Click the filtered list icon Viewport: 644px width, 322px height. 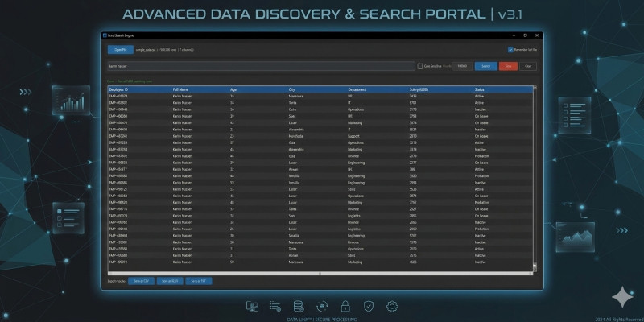(275, 306)
